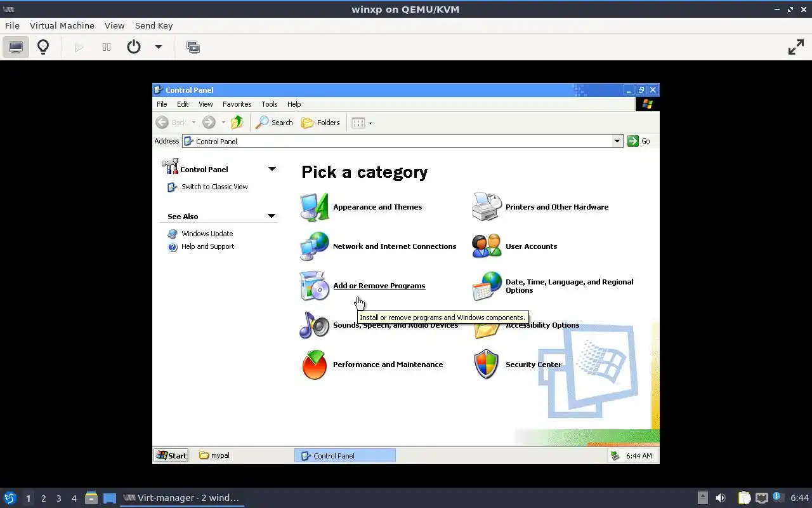
Task: Switch to host workspace 2
Action: tap(43, 498)
